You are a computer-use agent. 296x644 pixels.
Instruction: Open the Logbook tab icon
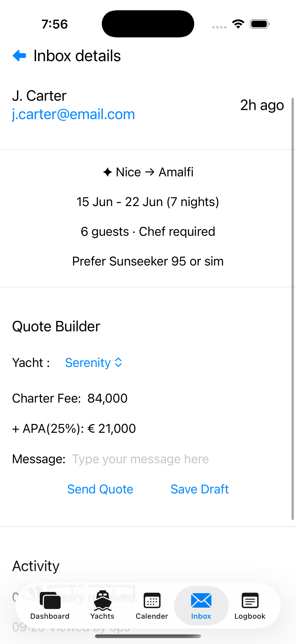tap(250, 601)
